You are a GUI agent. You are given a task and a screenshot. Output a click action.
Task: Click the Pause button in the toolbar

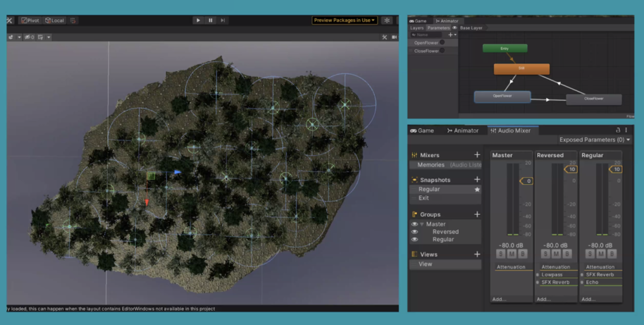tap(211, 20)
